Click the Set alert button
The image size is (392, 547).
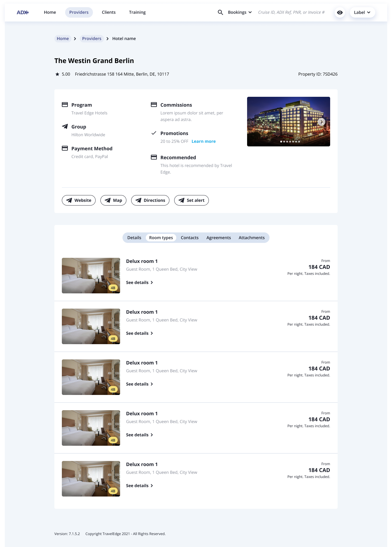pyautogui.click(x=192, y=200)
